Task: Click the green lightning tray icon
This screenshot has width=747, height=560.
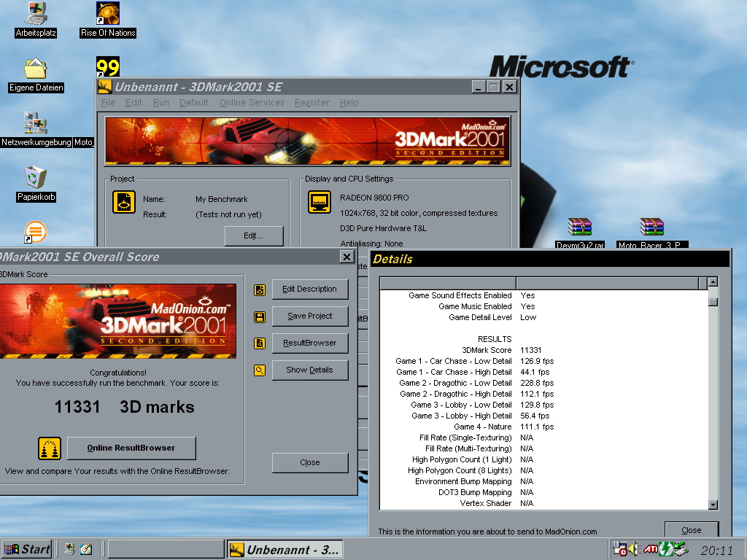Action: [x=665, y=549]
